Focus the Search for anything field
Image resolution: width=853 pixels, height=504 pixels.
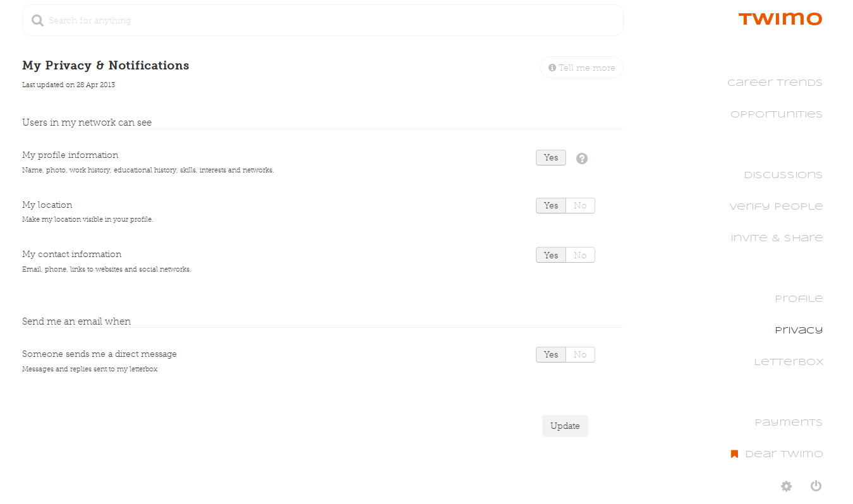329,21
